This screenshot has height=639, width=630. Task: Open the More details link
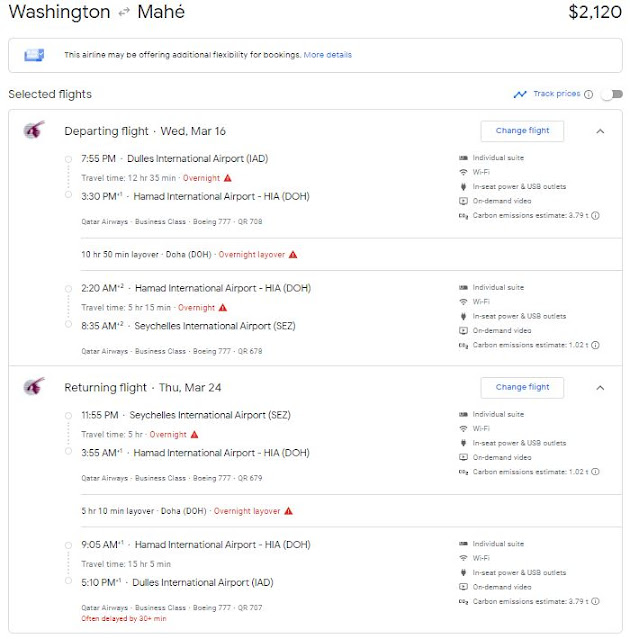328,55
